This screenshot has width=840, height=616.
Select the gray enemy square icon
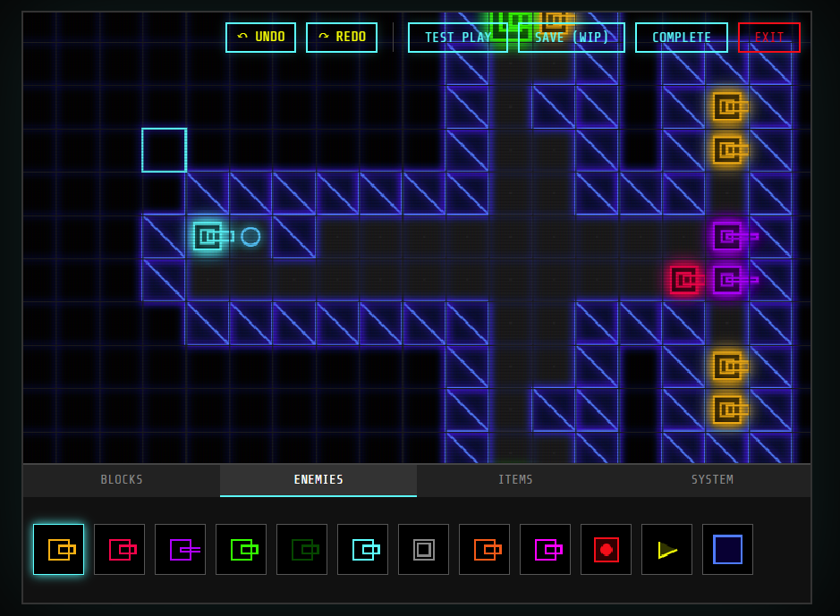point(423,549)
